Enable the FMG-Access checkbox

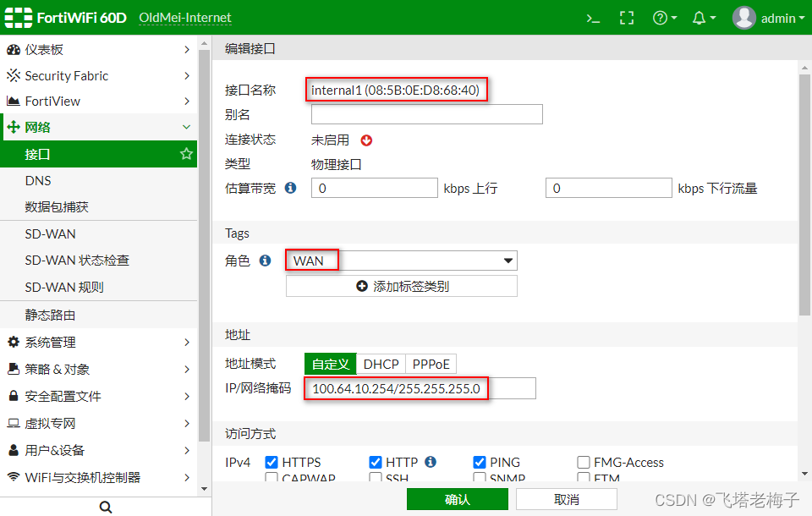click(x=584, y=462)
